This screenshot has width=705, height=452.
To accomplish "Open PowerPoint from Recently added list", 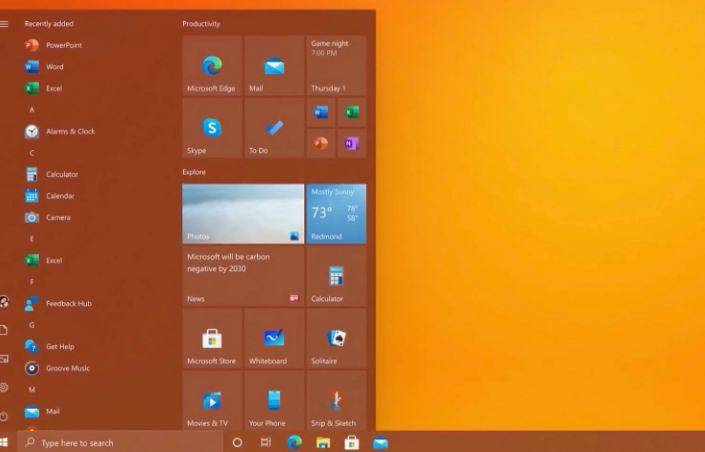I will click(54, 45).
